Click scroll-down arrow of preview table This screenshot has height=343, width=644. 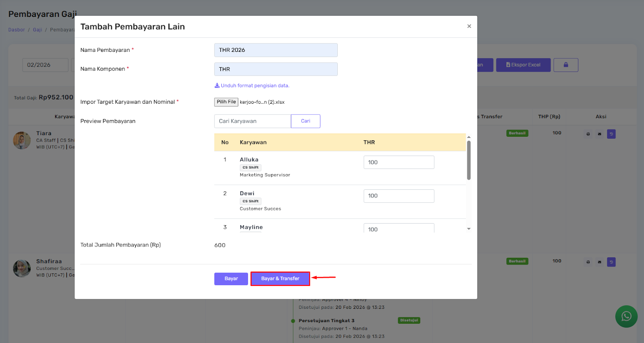point(469,229)
